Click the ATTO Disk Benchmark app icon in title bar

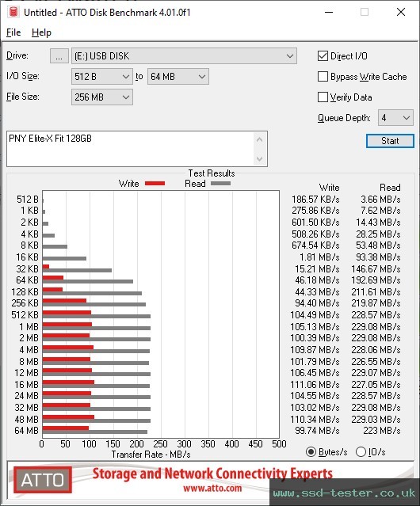click(13, 12)
